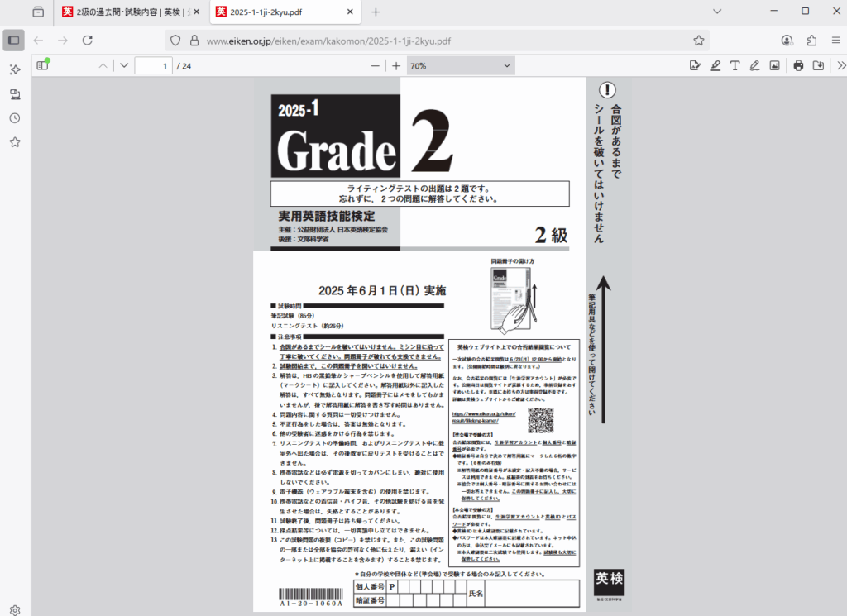This screenshot has width=847, height=616.
Task: Click the URL address bar
Action: (x=438, y=41)
